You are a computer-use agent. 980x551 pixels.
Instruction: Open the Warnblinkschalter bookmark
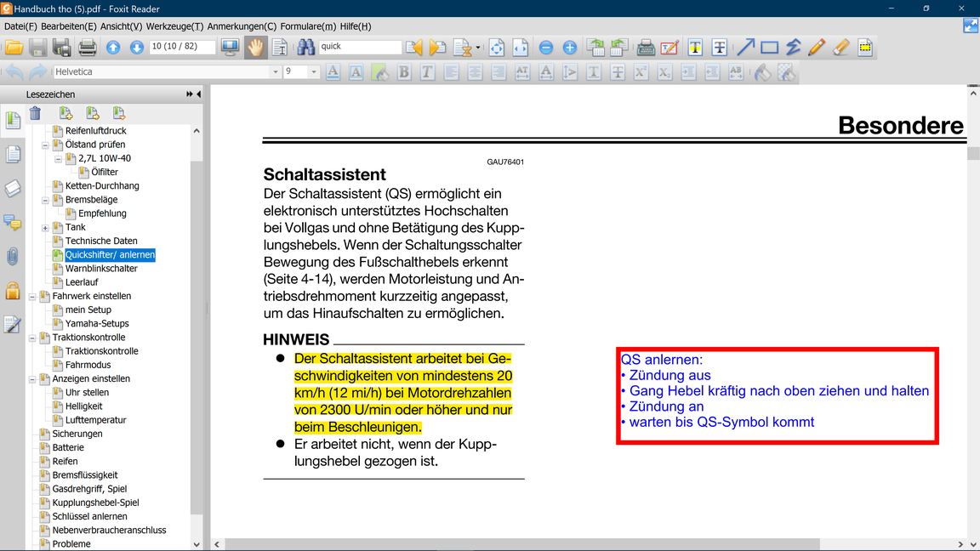coord(101,269)
